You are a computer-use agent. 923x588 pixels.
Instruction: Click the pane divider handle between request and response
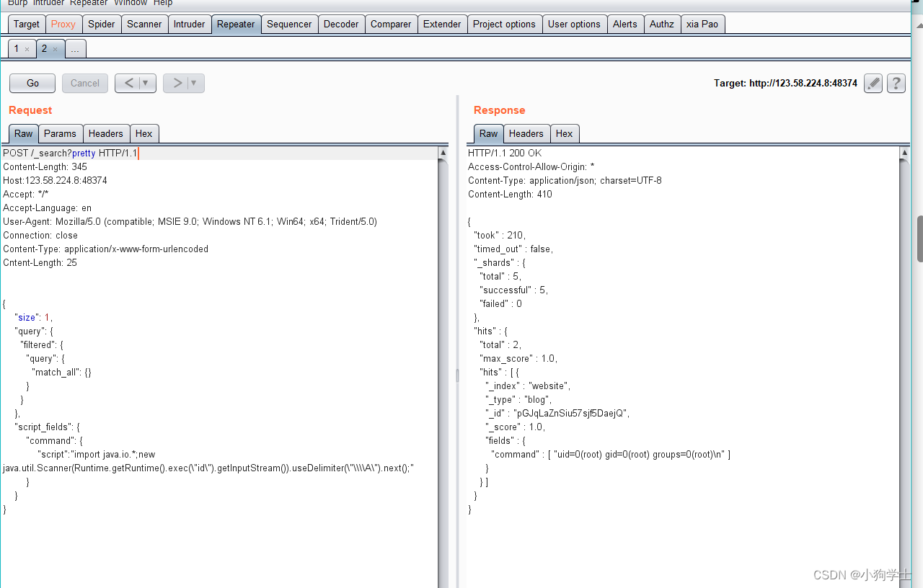pos(457,375)
